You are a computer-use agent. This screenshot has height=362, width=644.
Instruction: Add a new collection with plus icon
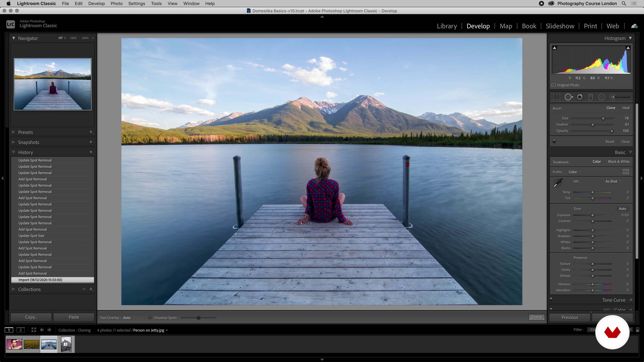tap(91, 289)
